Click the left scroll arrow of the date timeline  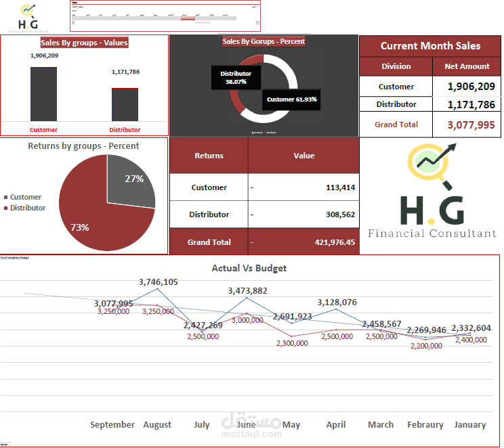click(73, 22)
